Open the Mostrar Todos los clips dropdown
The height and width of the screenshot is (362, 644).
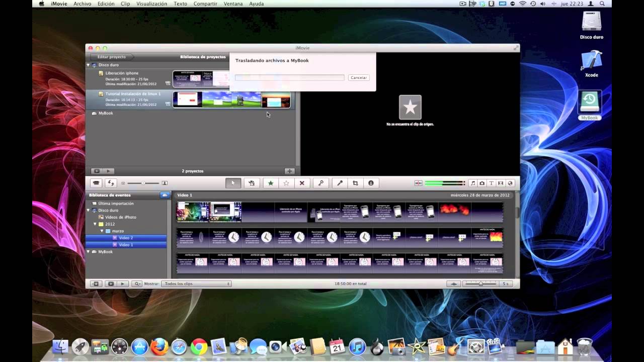coord(196,284)
